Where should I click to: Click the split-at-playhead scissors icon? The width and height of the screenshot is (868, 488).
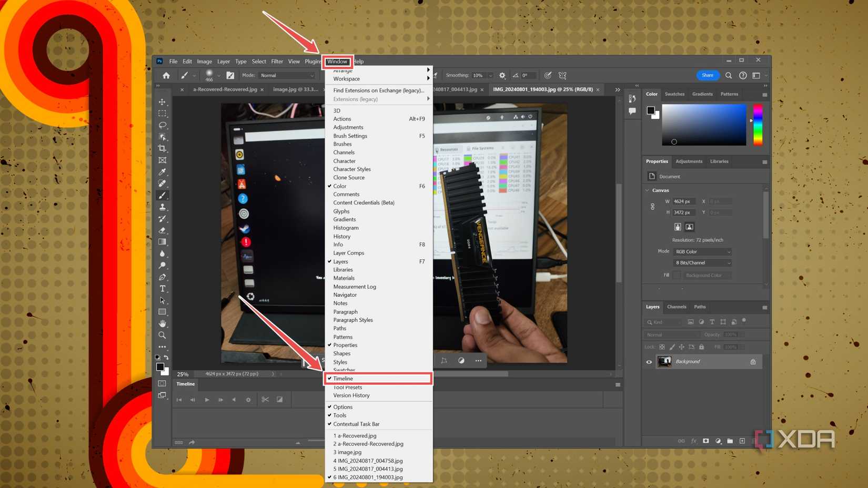(x=265, y=400)
